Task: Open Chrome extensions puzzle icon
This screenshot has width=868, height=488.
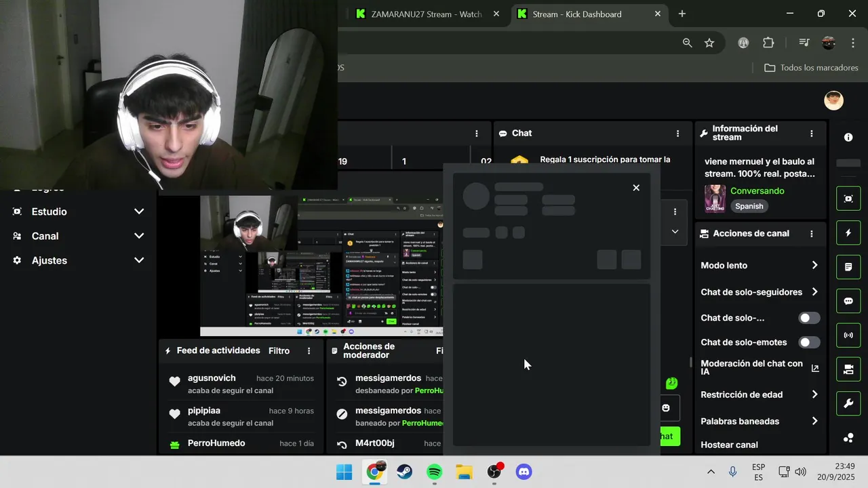Action: click(x=768, y=43)
